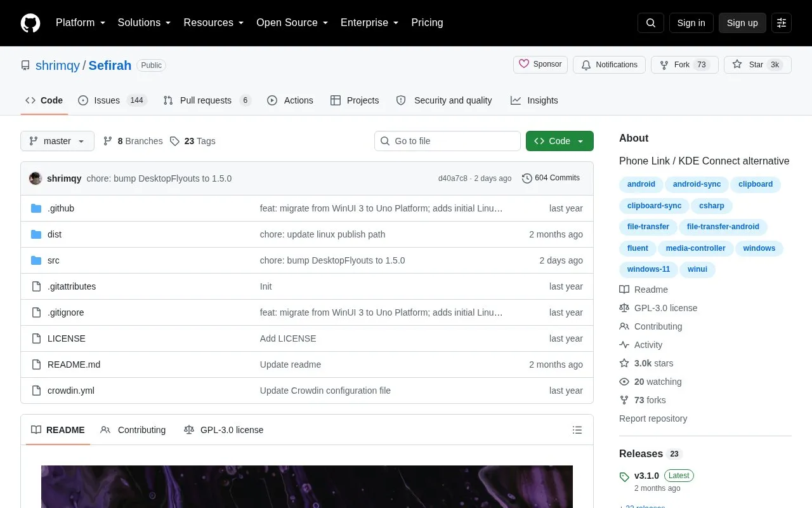812x508 pixels.
Task: Switch to the Actions tab
Action: click(290, 100)
